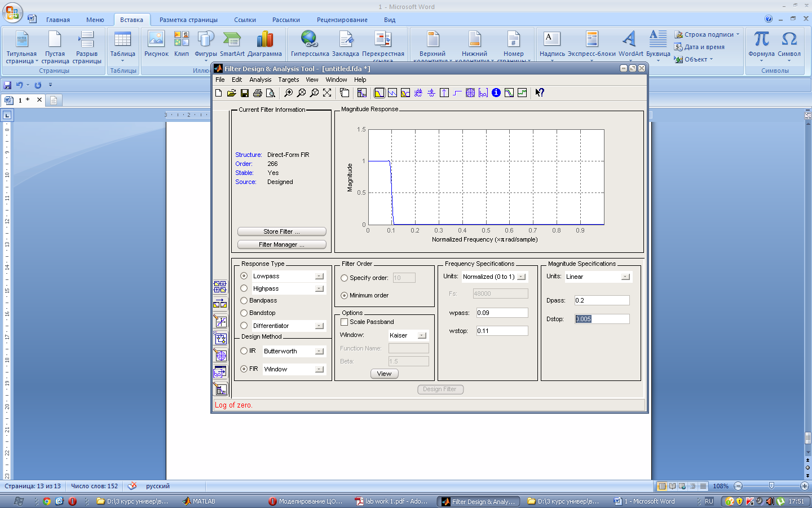The width and height of the screenshot is (812, 508).
Task: Open Butterworth IIR method dropdown
Action: (x=319, y=352)
